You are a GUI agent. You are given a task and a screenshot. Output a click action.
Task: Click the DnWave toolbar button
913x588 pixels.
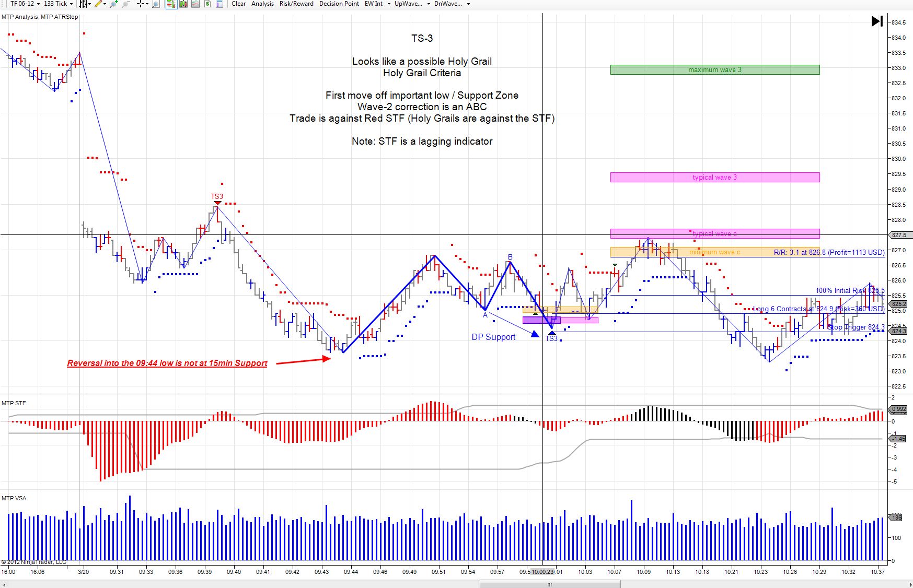(448, 4)
